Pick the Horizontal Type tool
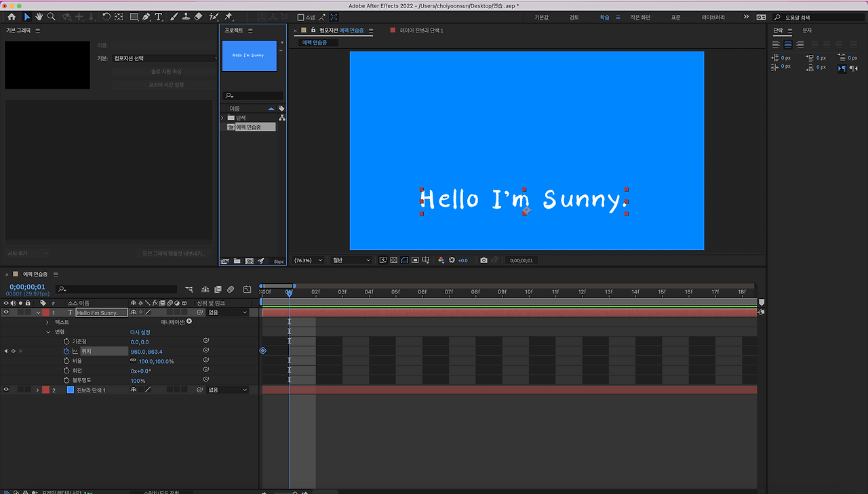The width and height of the screenshot is (868, 494). (159, 17)
